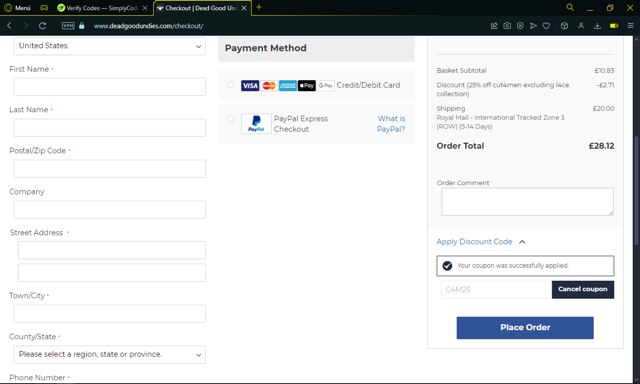Viewport: 640px width, 384px height.
Task: Click the C4M25 coupon code field
Action: [x=496, y=289]
